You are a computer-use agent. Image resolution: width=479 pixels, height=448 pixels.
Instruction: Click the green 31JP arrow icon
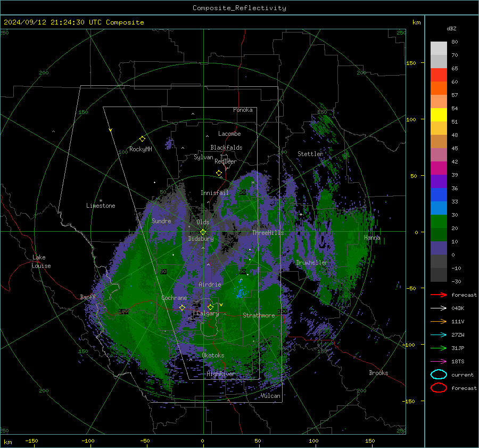[439, 348]
